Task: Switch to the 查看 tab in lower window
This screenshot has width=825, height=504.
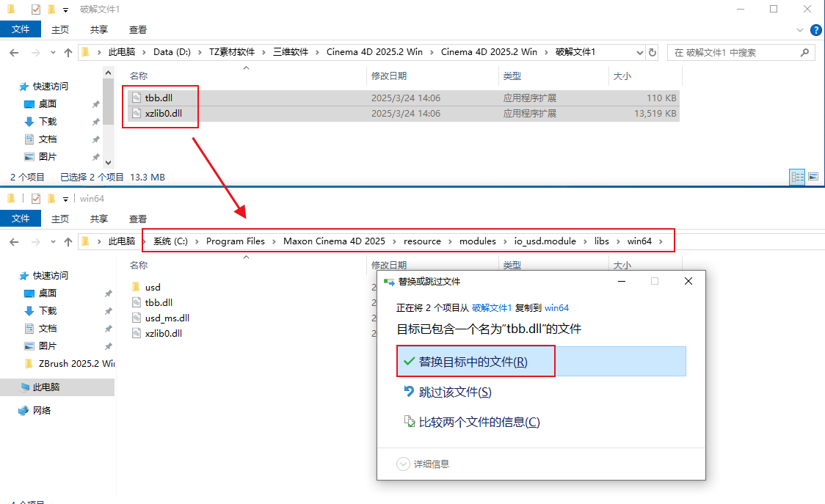Action: point(138,219)
